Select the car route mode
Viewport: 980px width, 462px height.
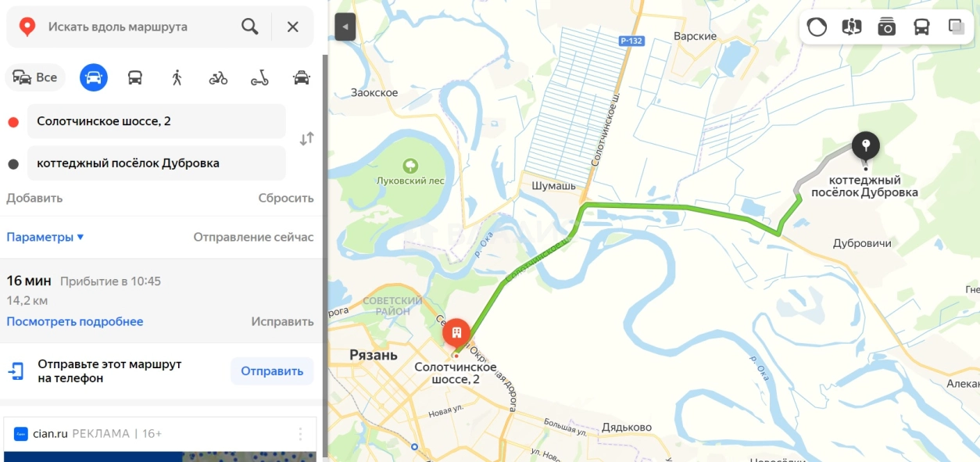tap(94, 77)
